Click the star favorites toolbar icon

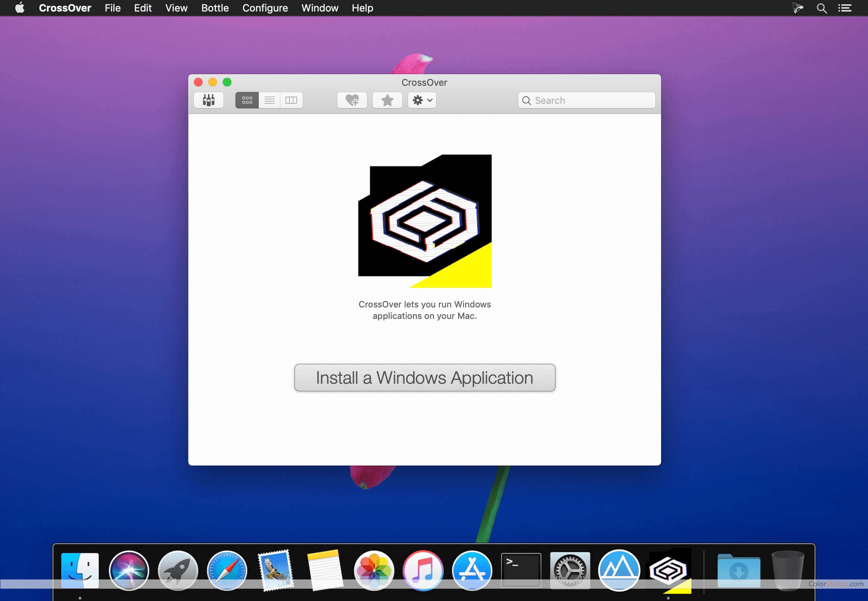tap(387, 100)
